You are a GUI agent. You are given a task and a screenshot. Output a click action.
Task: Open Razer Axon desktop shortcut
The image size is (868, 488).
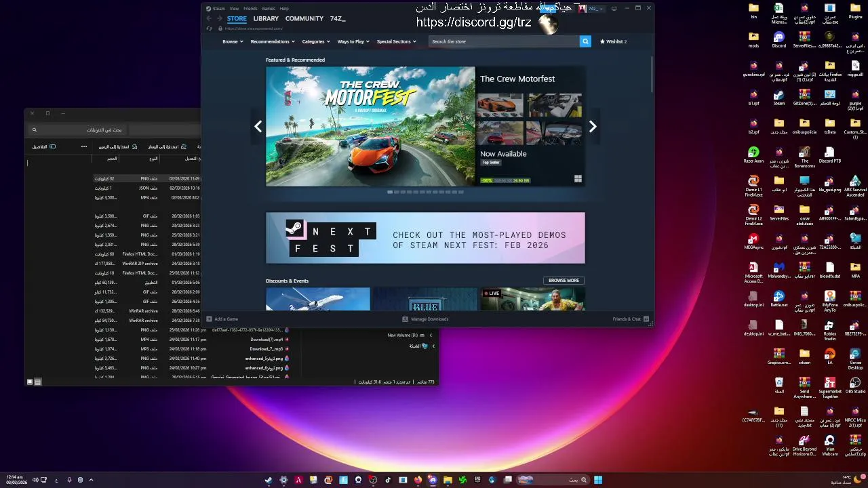pos(753,155)
